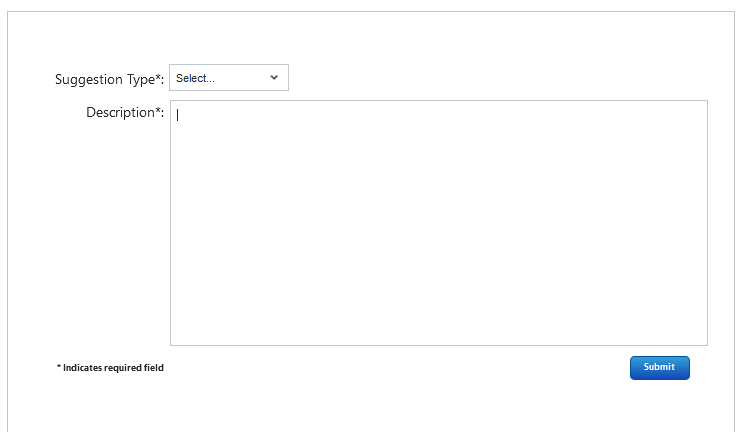Click the dropdown chevron arrow
This screenshot has height=432, width=751.
[274, 78]
